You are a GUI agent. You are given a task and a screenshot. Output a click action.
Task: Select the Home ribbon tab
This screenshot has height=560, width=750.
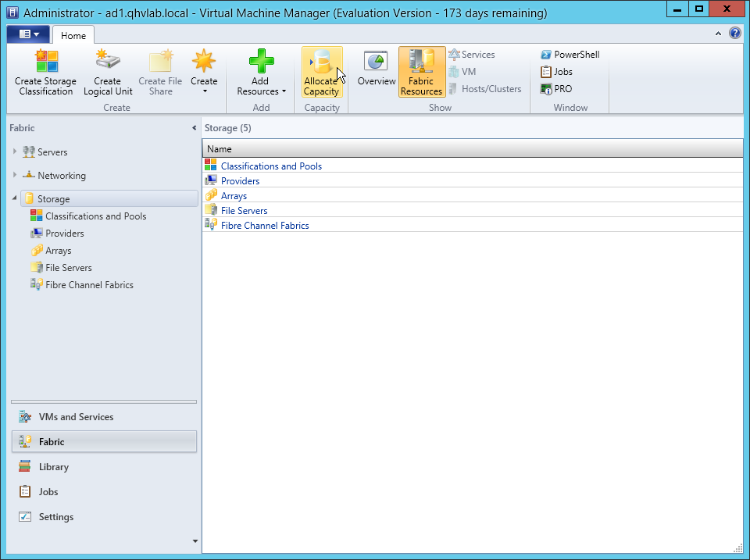click(73, 36)
